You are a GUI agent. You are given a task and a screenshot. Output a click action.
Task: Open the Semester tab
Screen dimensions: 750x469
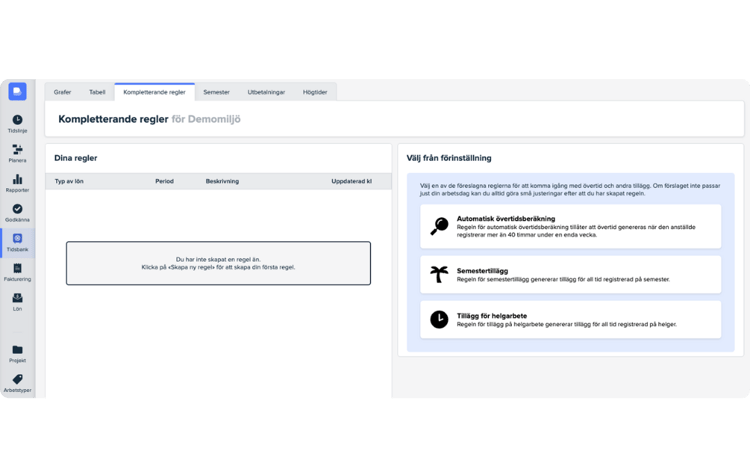[x=216, y=92]
